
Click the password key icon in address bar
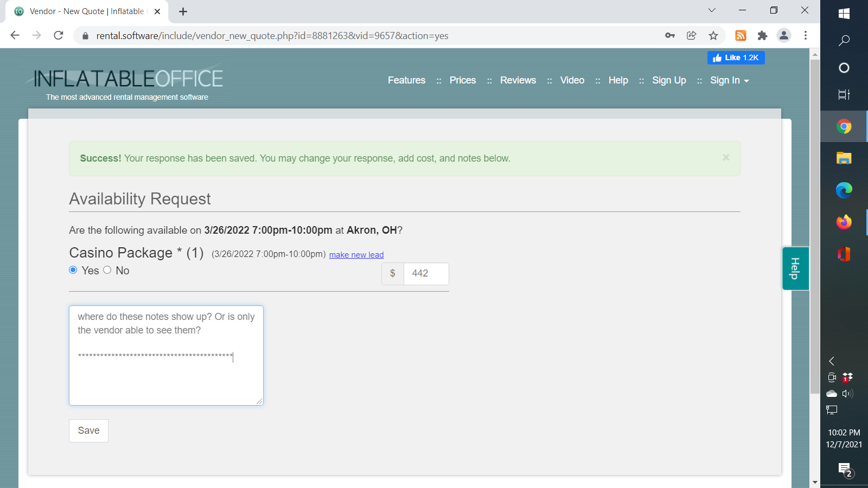point(670,36)
